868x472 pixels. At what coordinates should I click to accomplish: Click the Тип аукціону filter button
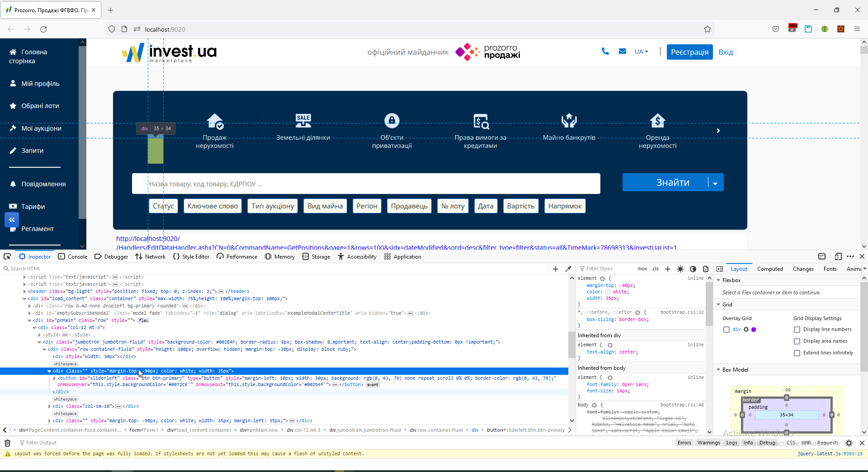(273, 206)
